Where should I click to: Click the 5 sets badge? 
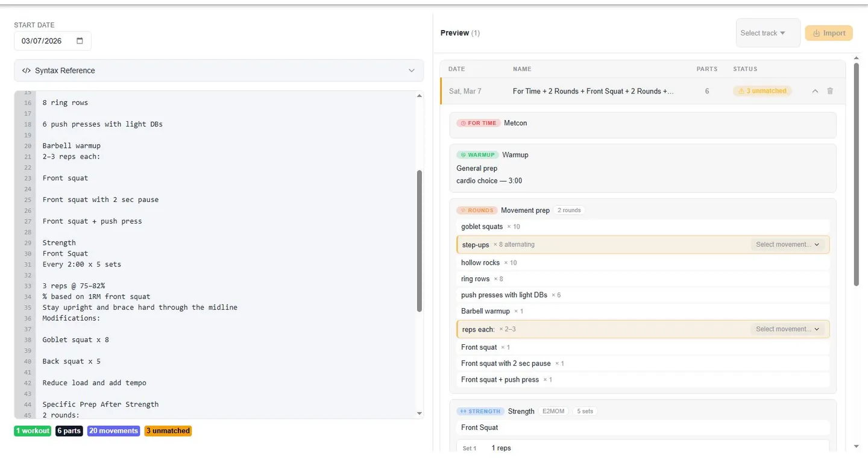click(x=585, y=411)
